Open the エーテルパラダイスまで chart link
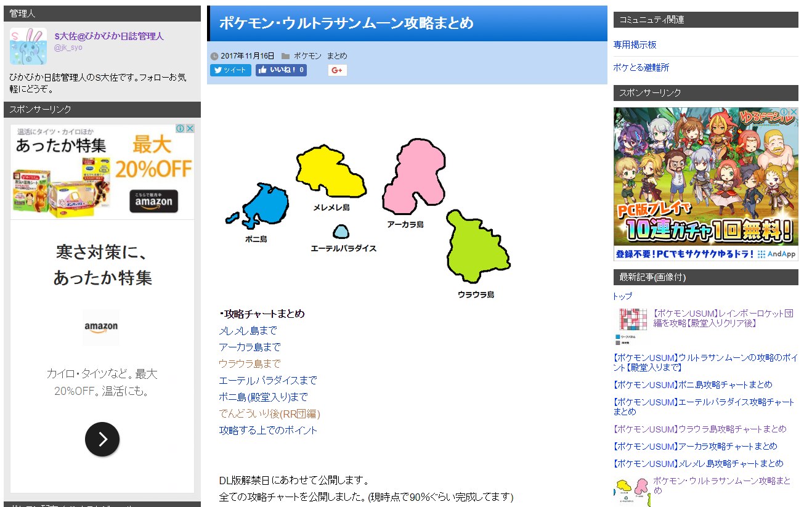Image resolution: width=812 pixels, height=507 pixels. point(268,381)
